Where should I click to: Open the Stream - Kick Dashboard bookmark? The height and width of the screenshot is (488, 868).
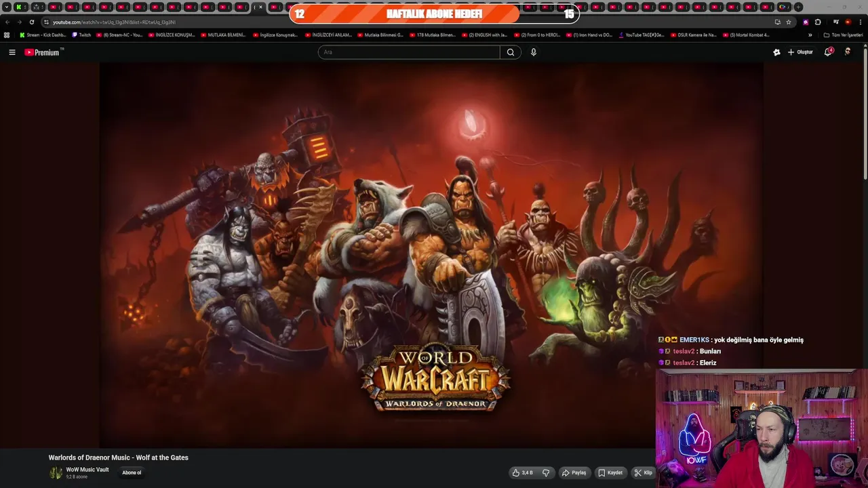(43, 35)
